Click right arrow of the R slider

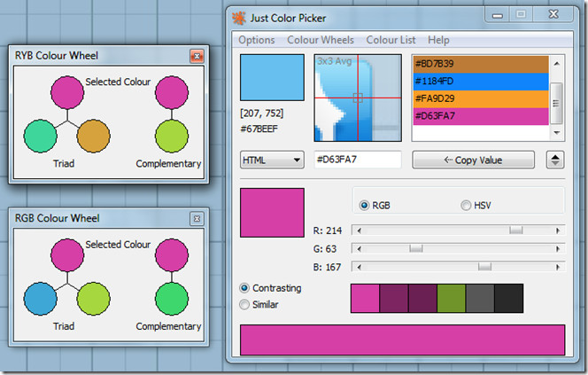[x=558, y=230]
